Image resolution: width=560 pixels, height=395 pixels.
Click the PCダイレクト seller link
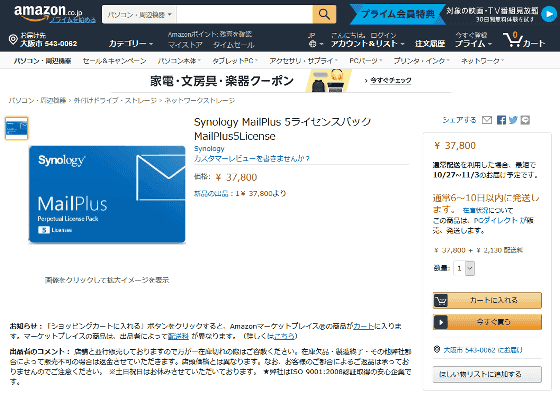pyautogui.click(x=495, y=220)
